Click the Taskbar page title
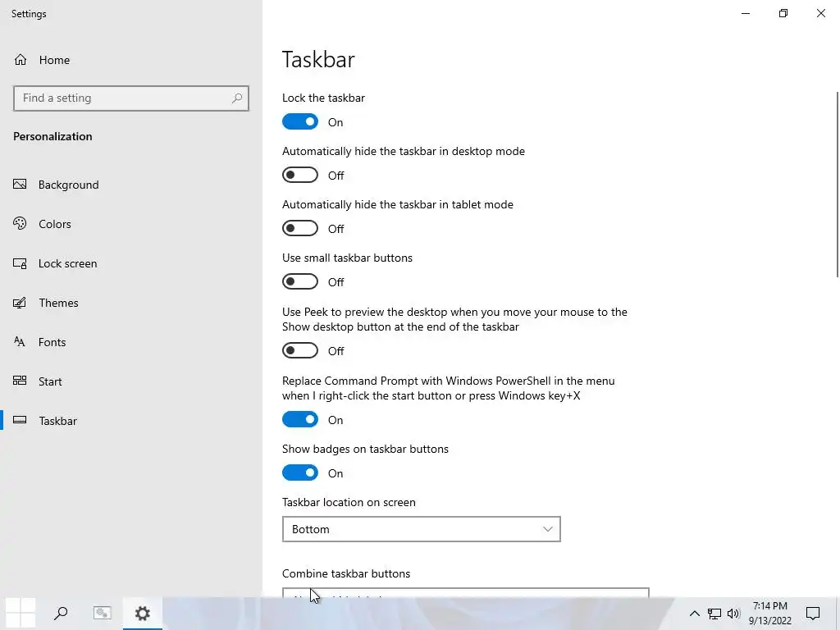 coord(318,59)
